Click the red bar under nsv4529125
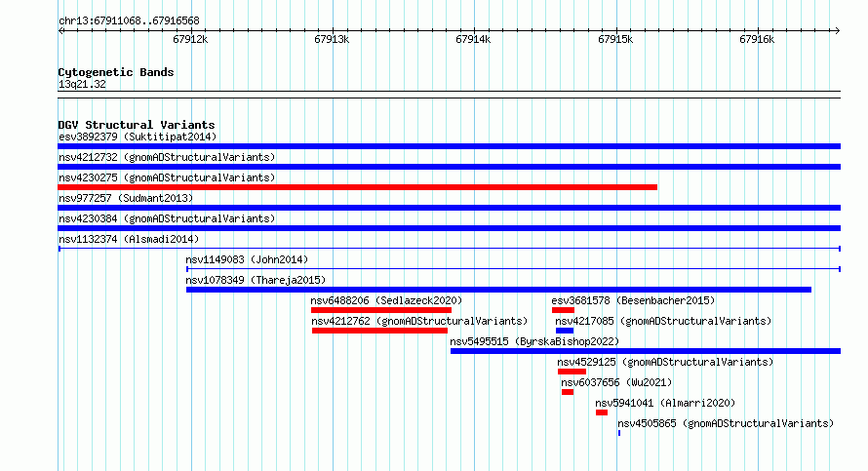This screenshot has height=471, width=868. [572, 372]
